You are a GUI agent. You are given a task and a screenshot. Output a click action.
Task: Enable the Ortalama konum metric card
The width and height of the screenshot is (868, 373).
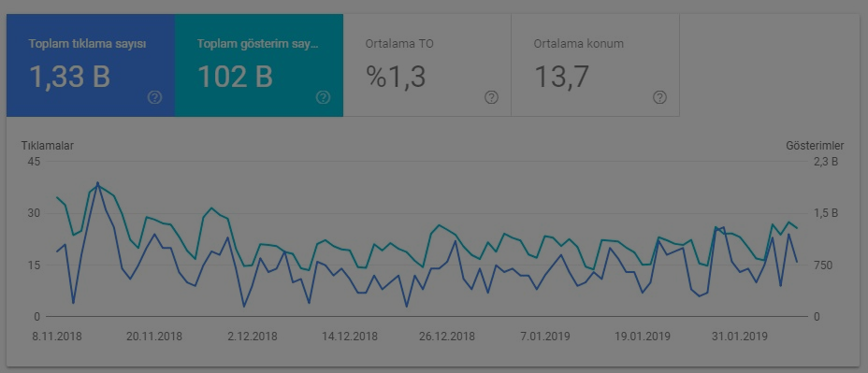coord(595,65)
